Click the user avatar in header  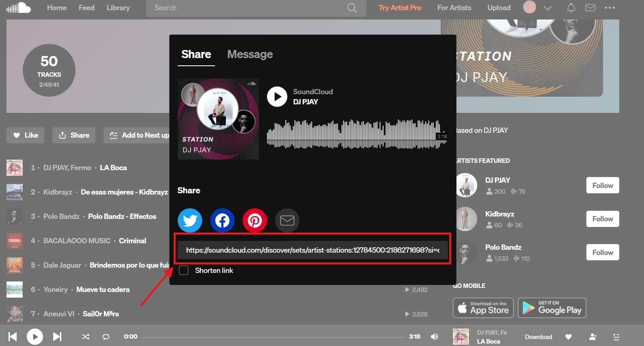pyautogui.click(x=530, y=7)
